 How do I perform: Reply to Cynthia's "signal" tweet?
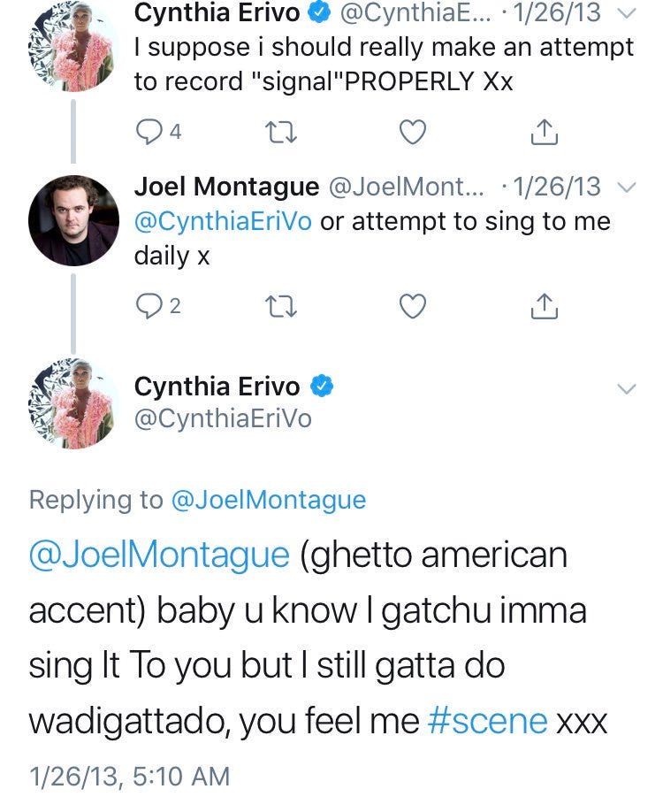[148, 133]
